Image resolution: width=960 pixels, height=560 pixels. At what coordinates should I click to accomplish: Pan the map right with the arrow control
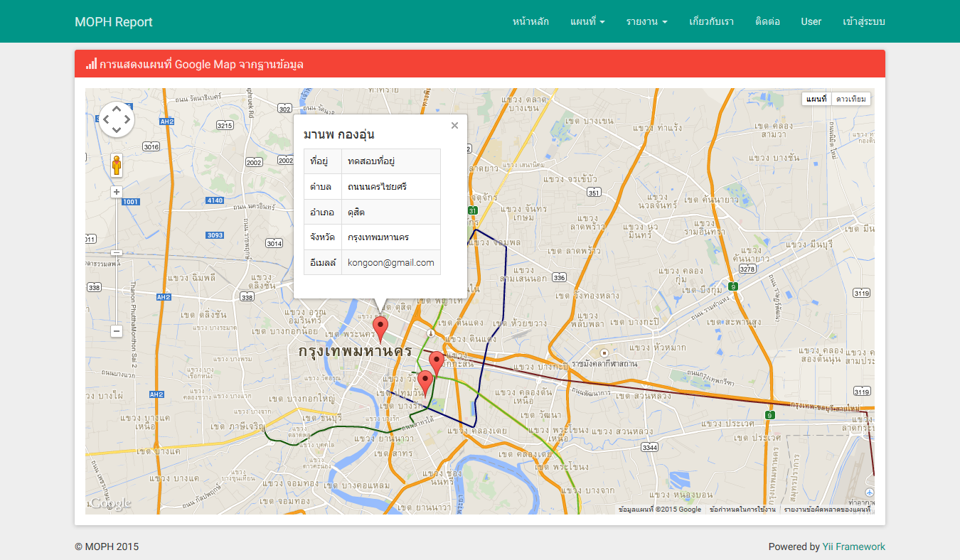click(x=128, y=119)
